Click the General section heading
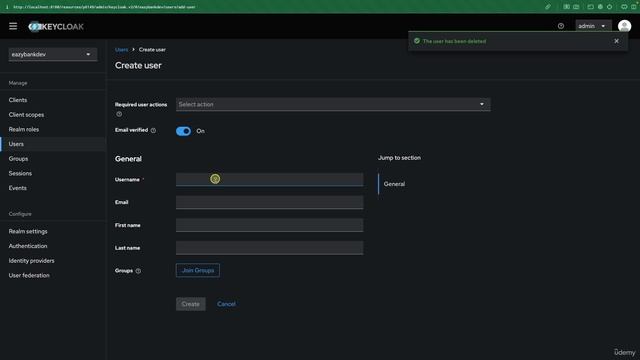Viewport: 640px width, 360px height. pos(128,159)
